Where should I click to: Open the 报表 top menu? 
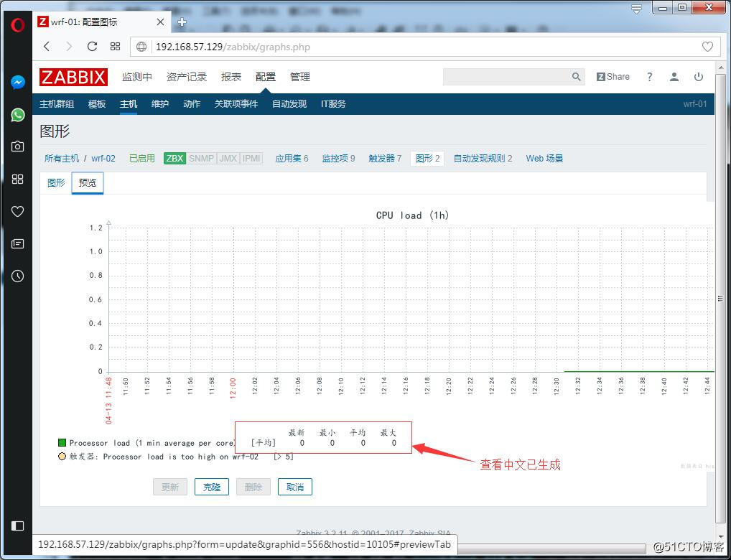point(231,77)
